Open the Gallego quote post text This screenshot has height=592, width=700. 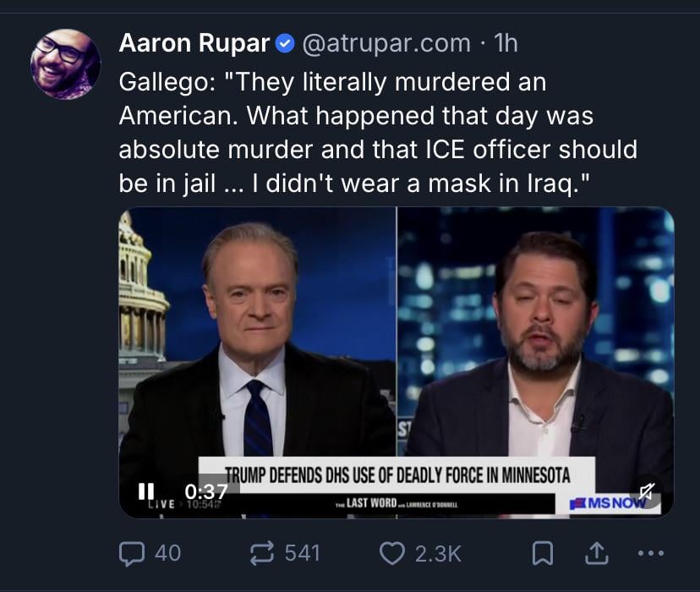click(x=377, y=133)
